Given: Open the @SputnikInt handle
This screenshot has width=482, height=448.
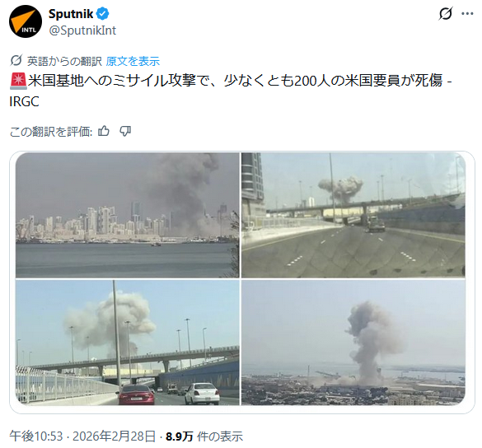Looking at the screenshot, I should (x=82, y=30).
